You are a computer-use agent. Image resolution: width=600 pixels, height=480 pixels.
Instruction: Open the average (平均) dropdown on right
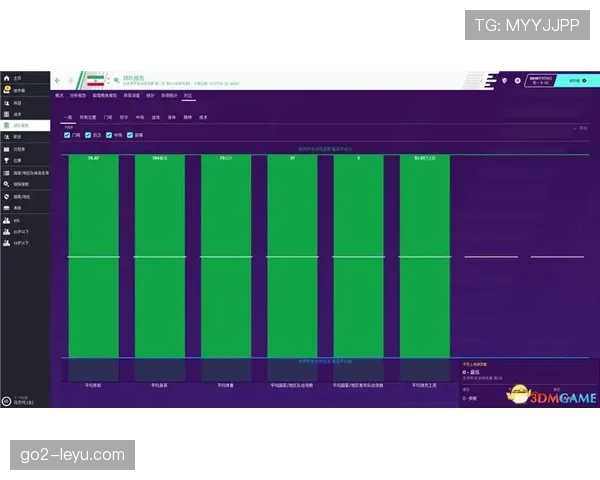(581, 128)
